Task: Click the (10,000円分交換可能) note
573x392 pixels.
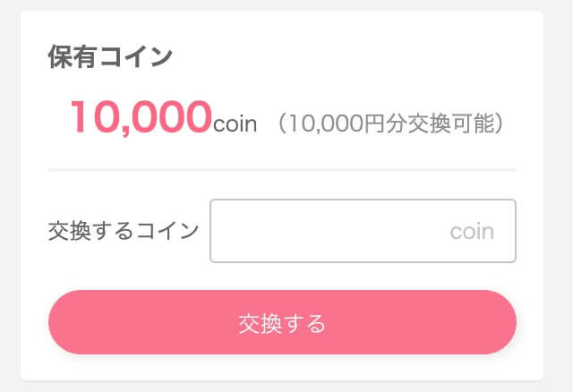Action: 390,124
